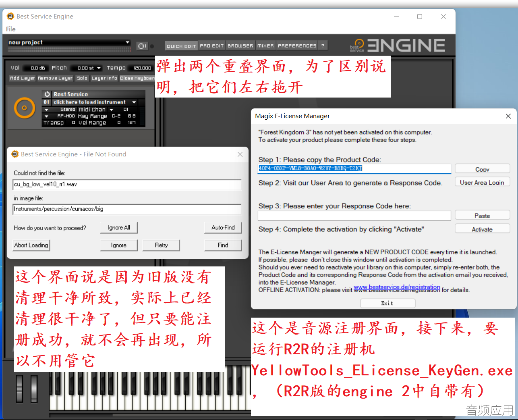Click the Layer Info button
Screen dimensions: 518x420
(x=104, y=78)
